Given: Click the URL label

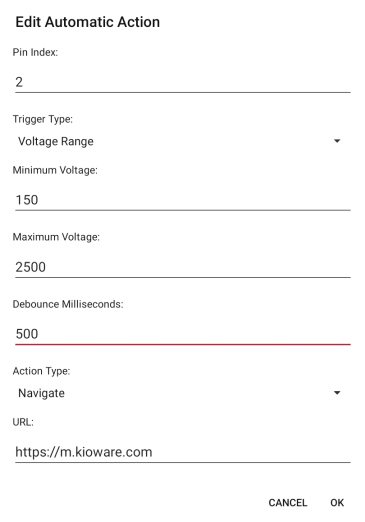Looking at the screenshot, I should [23, 422].
